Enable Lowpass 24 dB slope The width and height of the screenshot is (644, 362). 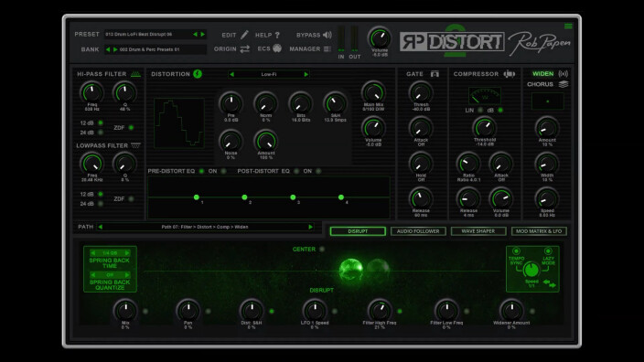[101, 204]
